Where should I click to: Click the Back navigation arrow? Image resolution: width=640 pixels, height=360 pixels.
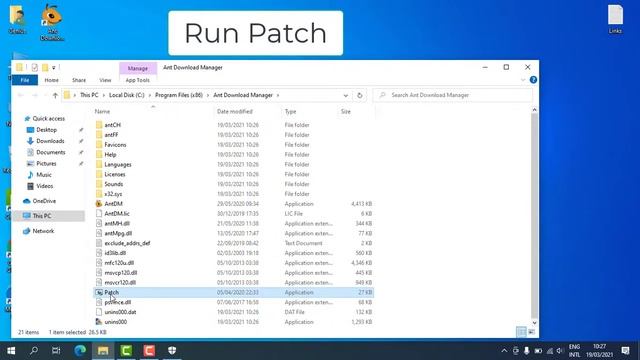point(21,95)
